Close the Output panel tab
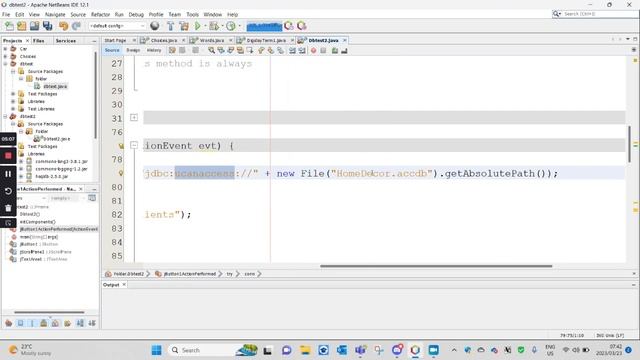Viewport: 640px width, 360px height. 124,284
